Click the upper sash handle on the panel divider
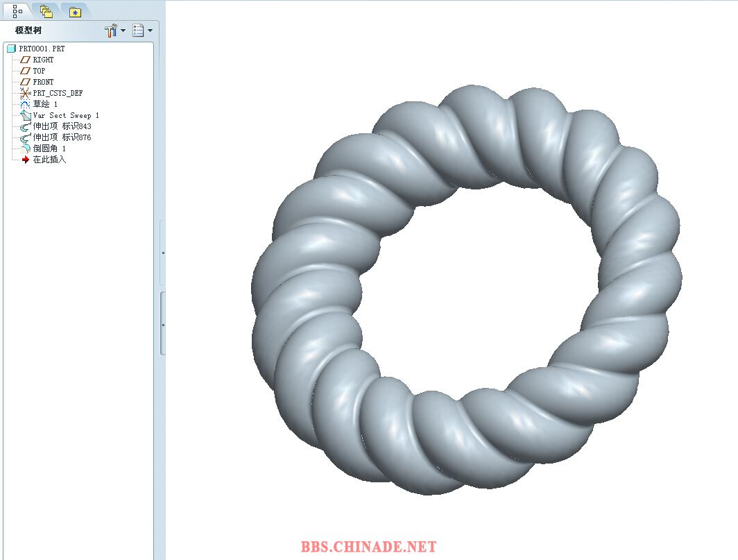 click(163, 253)
